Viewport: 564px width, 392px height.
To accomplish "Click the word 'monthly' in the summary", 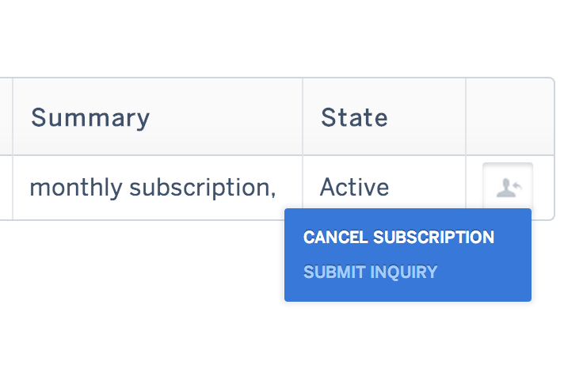I will [76, 188].
